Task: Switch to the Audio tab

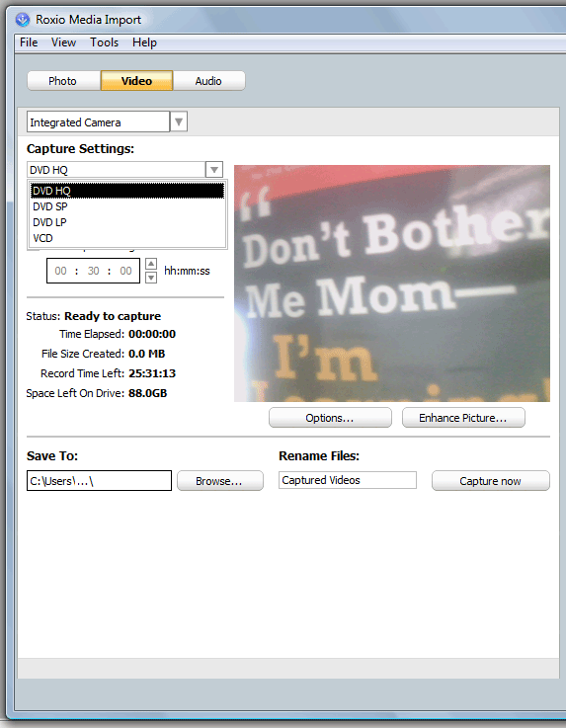Action: tap(209, 81)
